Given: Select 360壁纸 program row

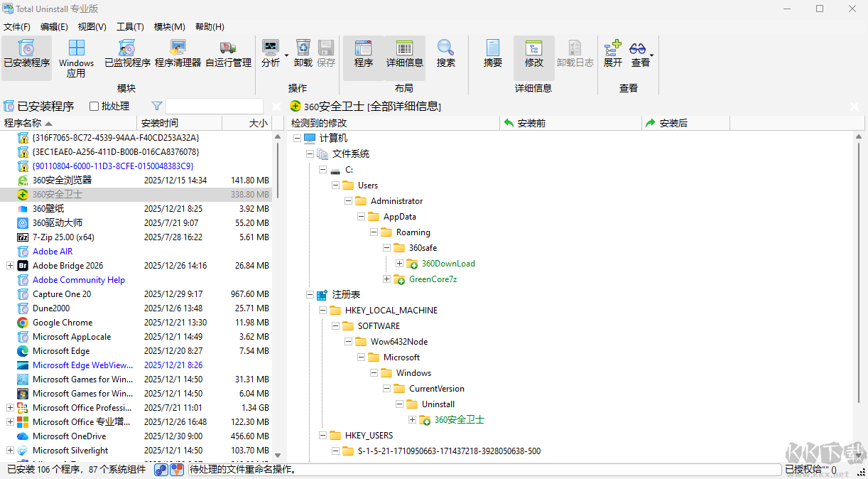Looking at the screenshot, I should point(136,209).
